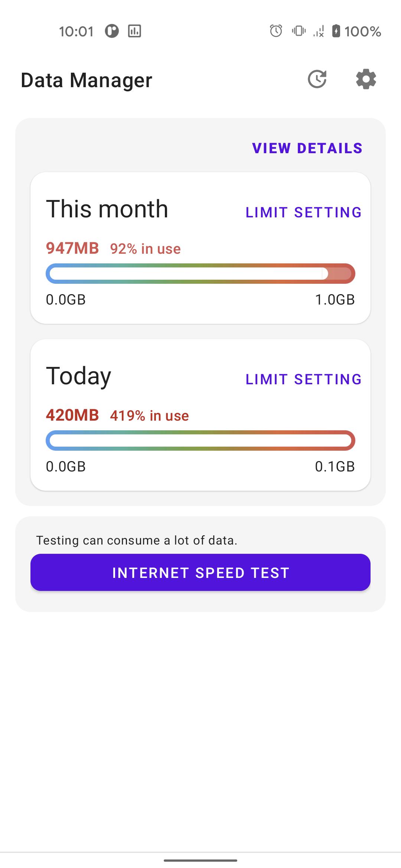Image resolution: width=401 pixels, height=868 pixels.
Task: Open settings via the gear icon
Action: (366, 79)
